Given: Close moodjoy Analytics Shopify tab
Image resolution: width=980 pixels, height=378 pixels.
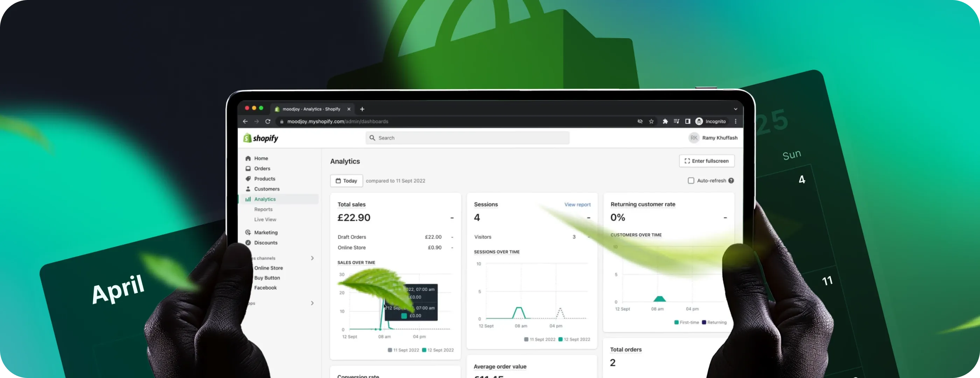Looking at the screenshot, I should [x=349, y=109].
